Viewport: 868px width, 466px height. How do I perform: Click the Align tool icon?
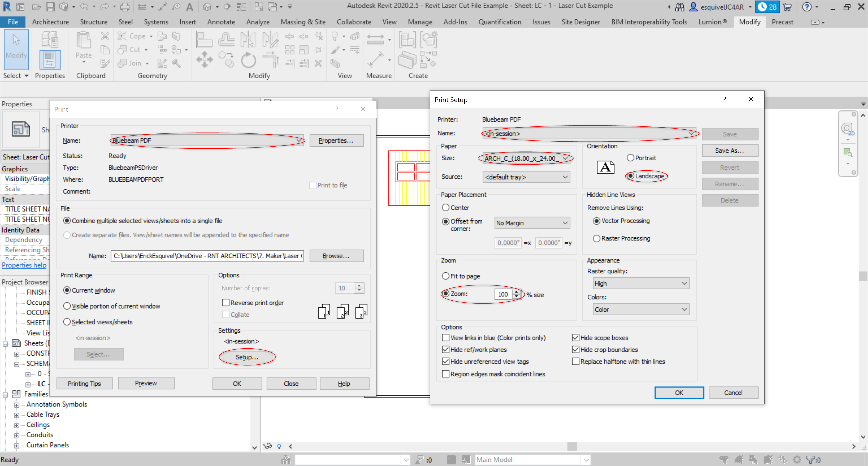(204, 40)
